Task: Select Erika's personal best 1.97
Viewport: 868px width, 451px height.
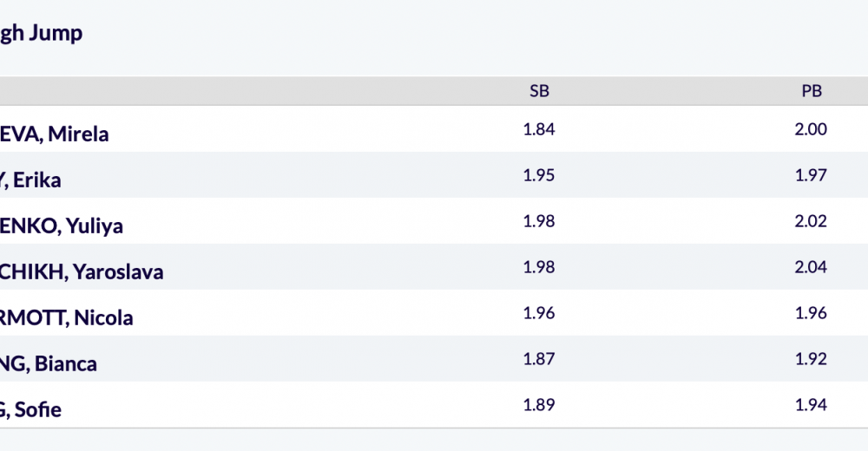Action: tap(811, 175)
